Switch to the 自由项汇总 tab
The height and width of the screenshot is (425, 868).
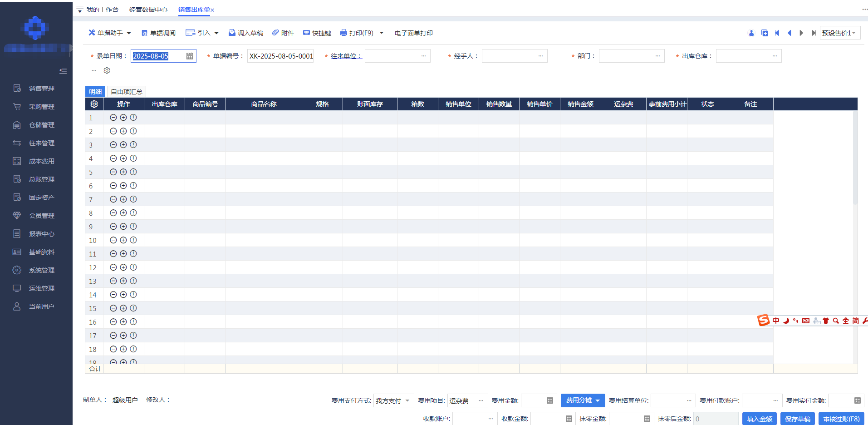coord(127,92)
